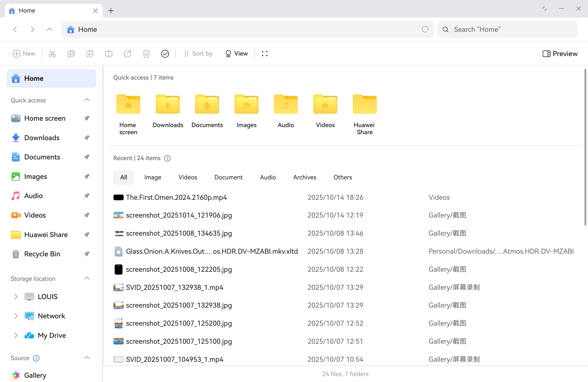Select the Archives filter tab
The width and height of the screenshot is (588, 382).
(x=304, y=177)
